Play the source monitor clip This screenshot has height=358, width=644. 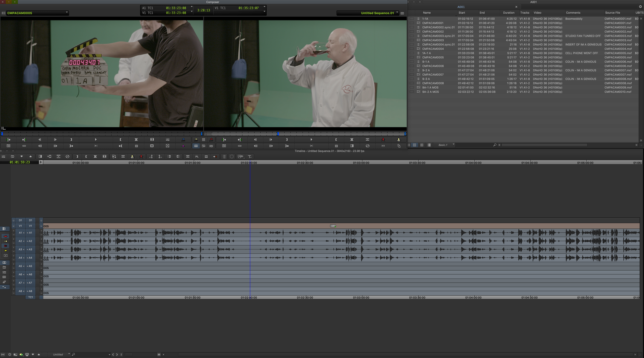coord(96,140)
